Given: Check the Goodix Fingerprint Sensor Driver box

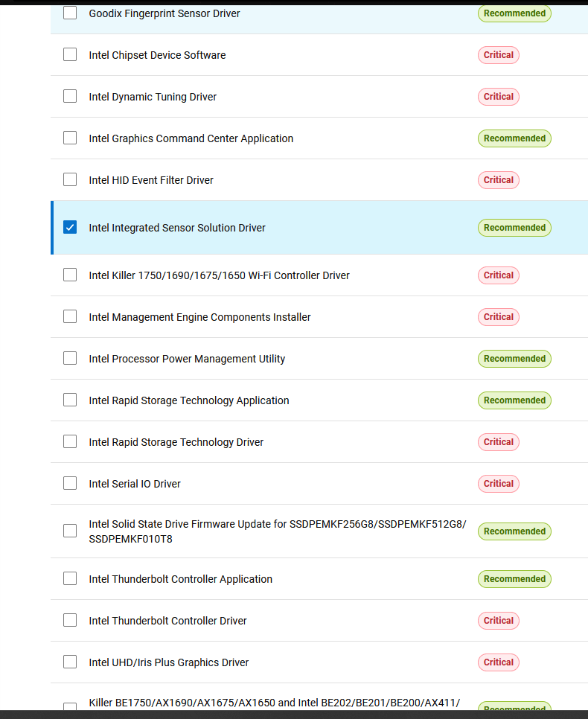Looking at the screenshot, I should tap(70, 13).
